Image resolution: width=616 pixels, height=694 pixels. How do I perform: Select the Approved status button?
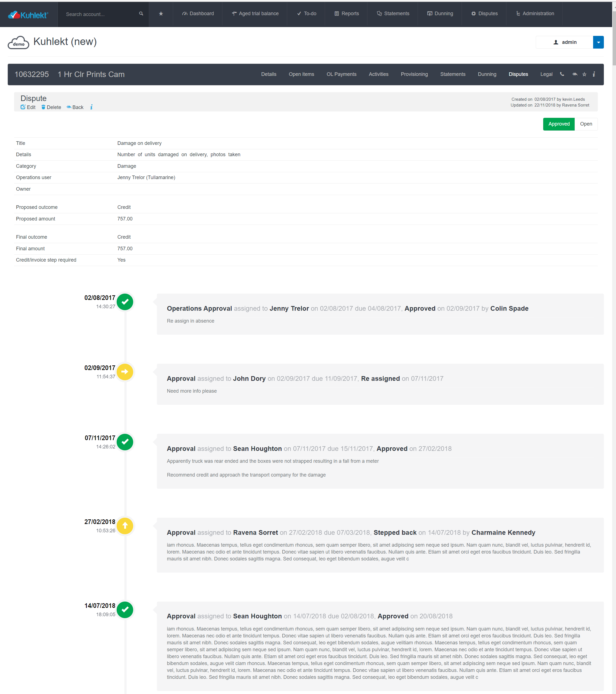pos(559,124)
